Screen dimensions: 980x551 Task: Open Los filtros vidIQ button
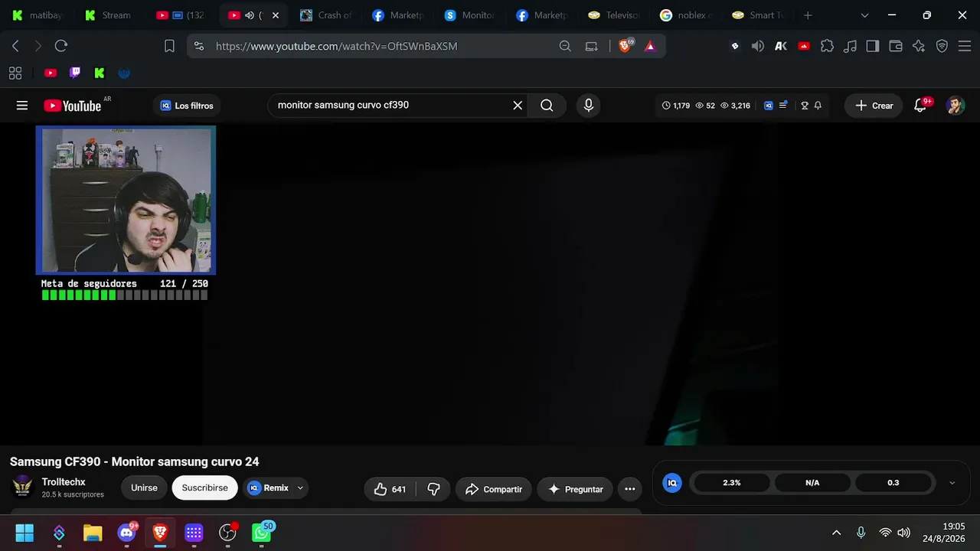(187, 106)
